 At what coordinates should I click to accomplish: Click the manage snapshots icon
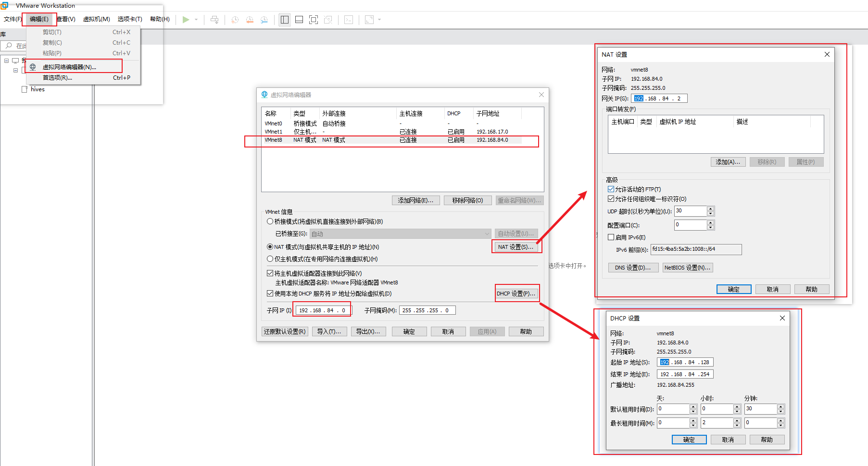click(264, 20)
